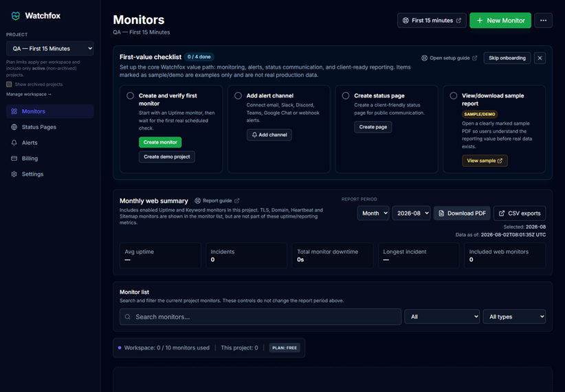Go to Monitors in sidebar
This screenshot has width=565, height=392.
click(50, 112)
